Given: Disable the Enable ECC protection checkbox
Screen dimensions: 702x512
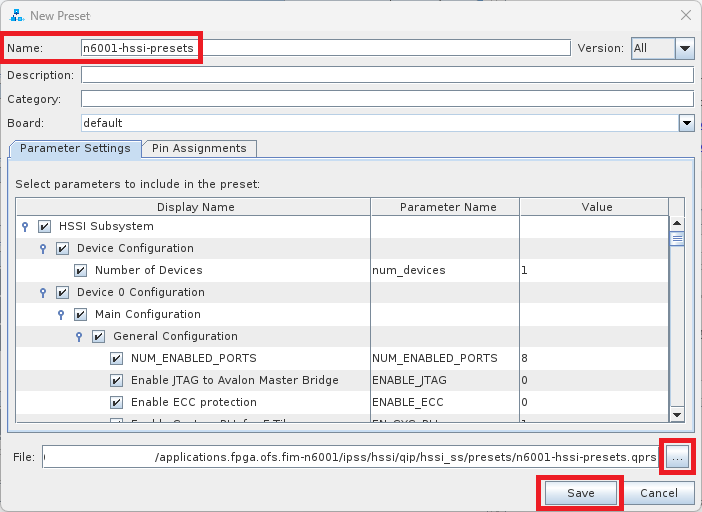Looking at the screenshot, I should pos(116,402).
